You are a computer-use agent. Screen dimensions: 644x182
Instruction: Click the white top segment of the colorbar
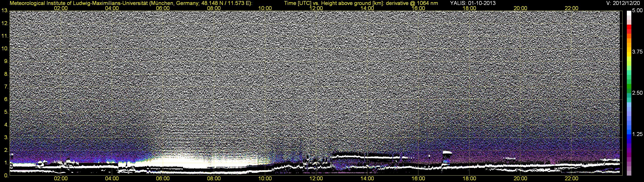pyautogui.click(x=629, y=13)
